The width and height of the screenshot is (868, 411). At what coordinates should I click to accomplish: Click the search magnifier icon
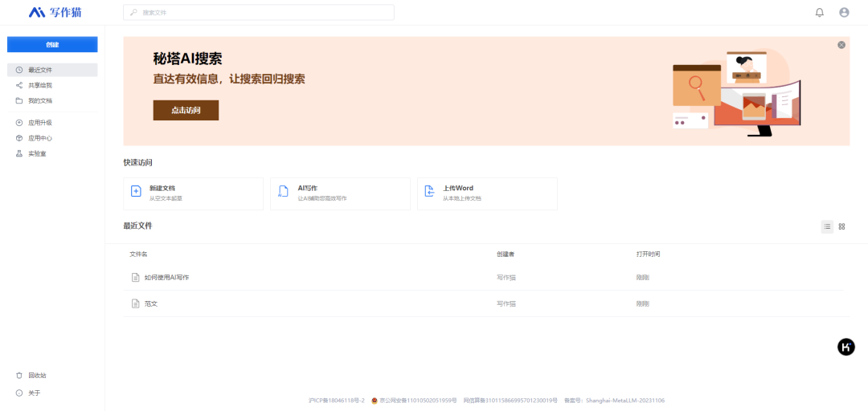click(133, 11)
